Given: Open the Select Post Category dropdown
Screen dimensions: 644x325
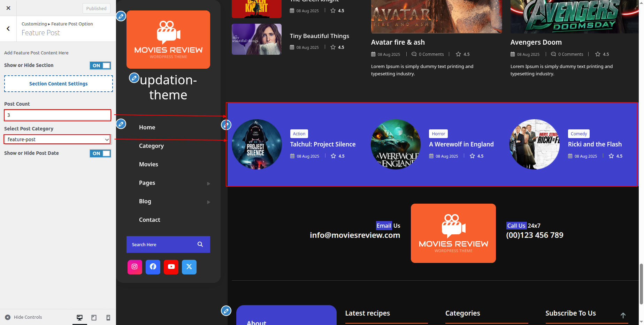Looking at the screenshot, I should point(58,139).
